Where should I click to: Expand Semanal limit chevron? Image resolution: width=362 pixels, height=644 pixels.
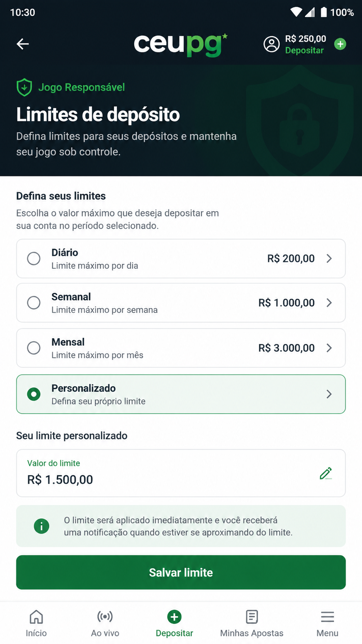tap(329, 303)
